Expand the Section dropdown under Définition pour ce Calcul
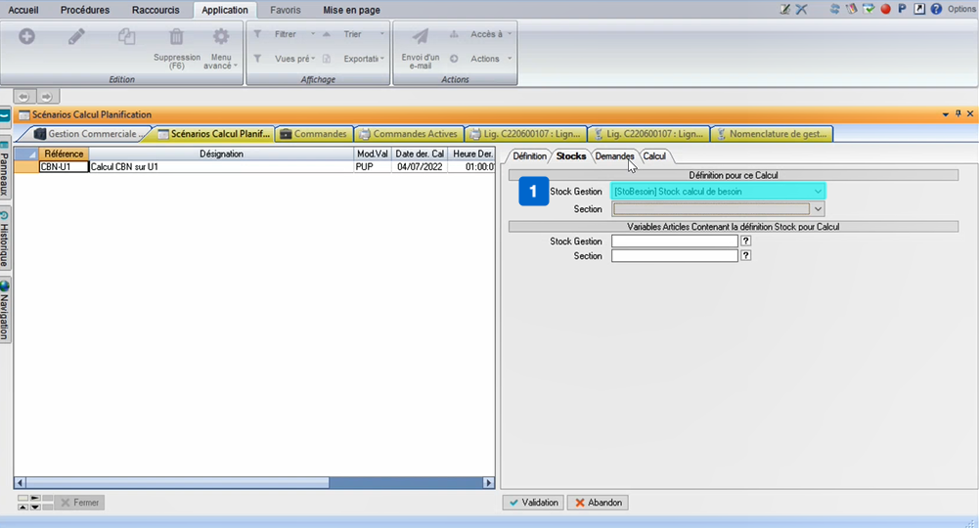Image resolution: width=980 pixels, height=529 pixels. click(818, 208)
